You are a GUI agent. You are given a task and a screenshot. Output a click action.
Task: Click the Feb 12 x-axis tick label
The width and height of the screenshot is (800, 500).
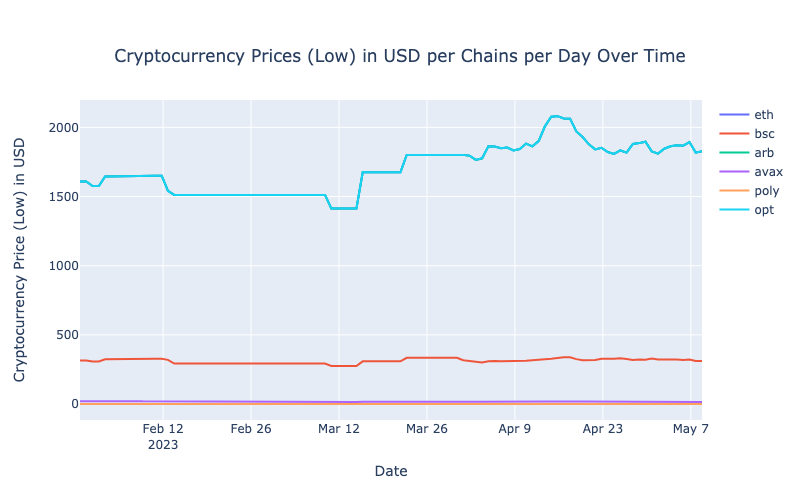pyautogui.click(x=163, y=429)
